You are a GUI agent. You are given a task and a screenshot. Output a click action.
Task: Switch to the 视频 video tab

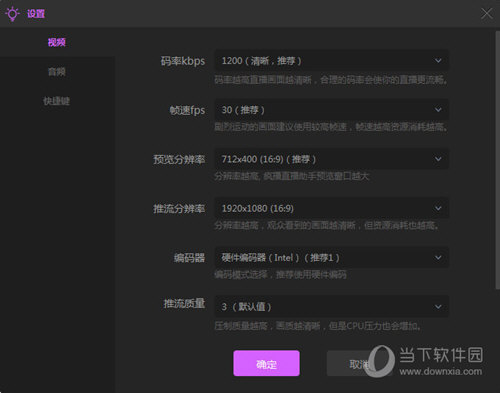click(x=57, y=42)
